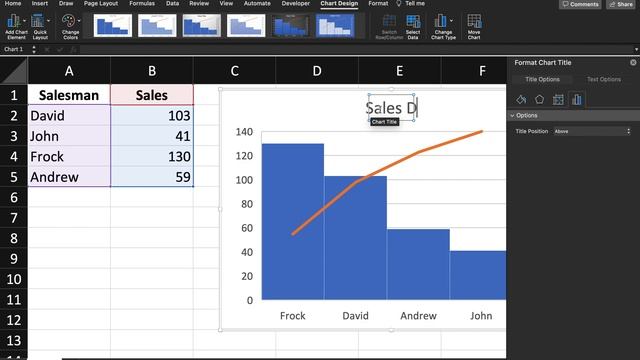Click the Name Box stepper arrows
640x360 pixels.
(34, 49)
